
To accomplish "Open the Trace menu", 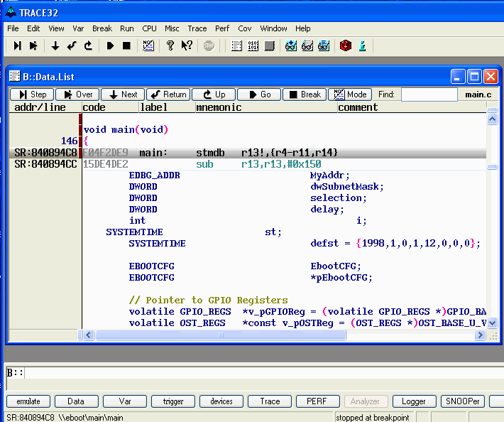I will (197, 28).
